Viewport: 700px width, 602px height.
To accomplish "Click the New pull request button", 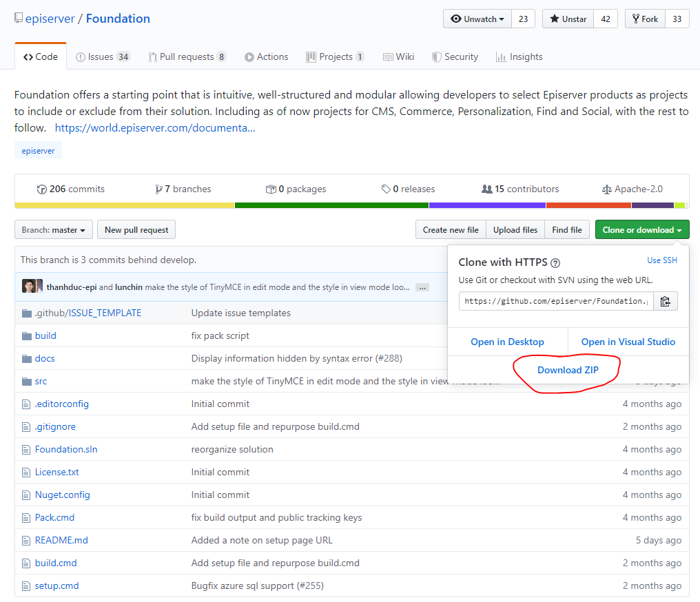I will pyautogui.click(x=136, y=230).
